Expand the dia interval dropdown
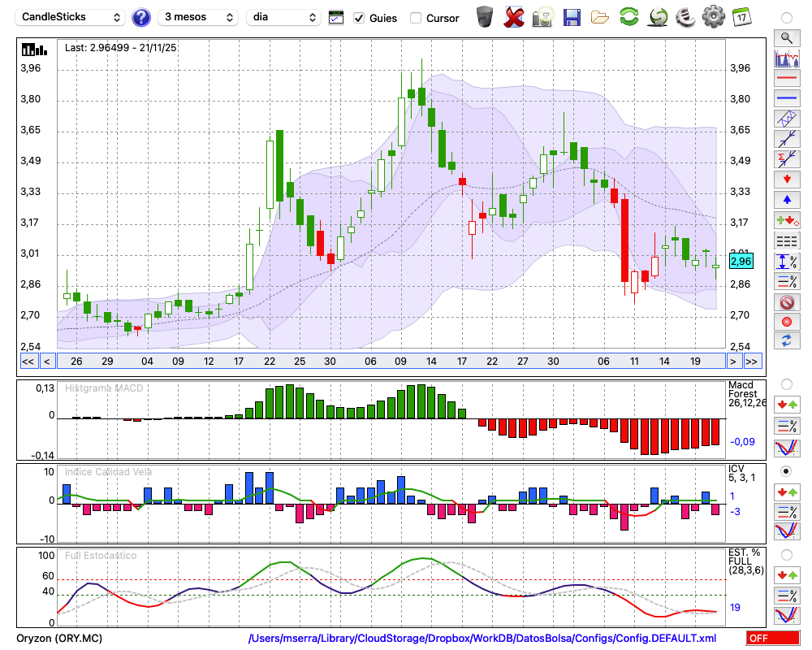 (284, 17)
